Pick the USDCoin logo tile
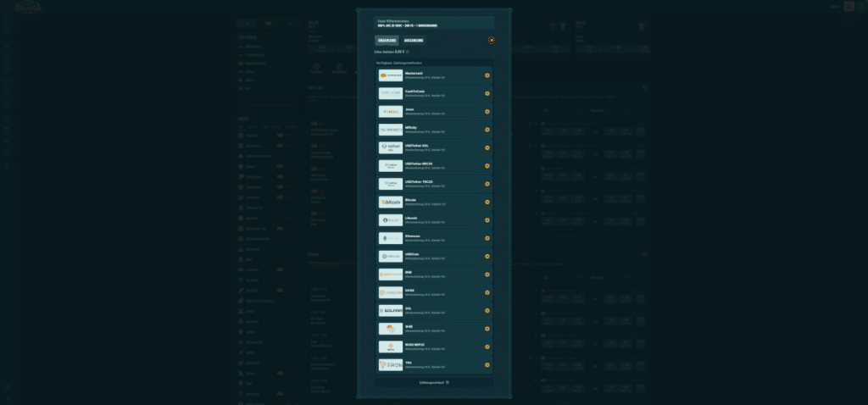Screen dimensions: 868x405 pyautogui.click(x=390, y=256)
